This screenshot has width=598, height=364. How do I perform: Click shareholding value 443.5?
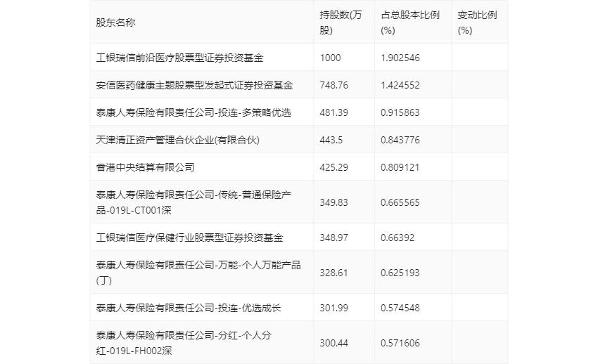[x=331, y=140]
